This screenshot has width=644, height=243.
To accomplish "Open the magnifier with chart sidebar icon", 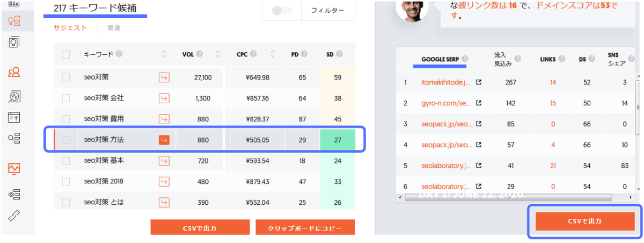I will pos(14,96).
